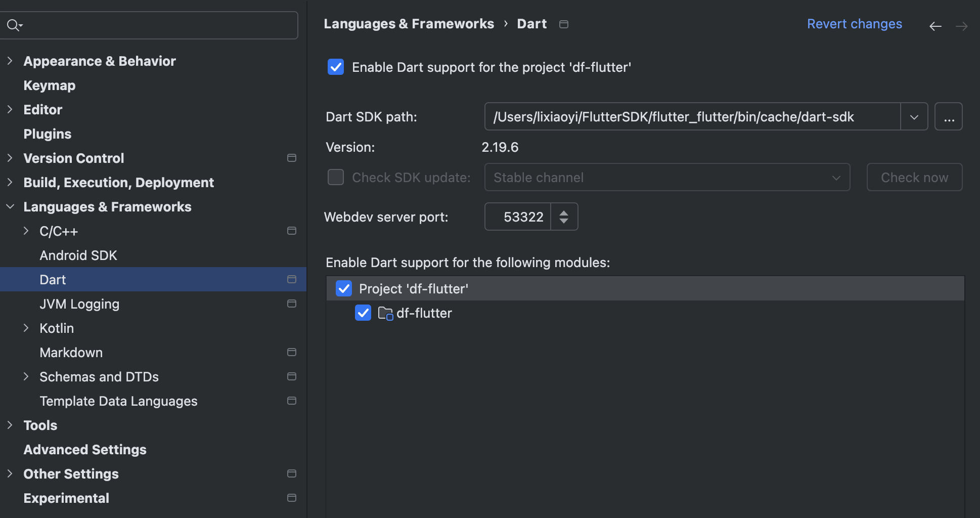This screenshot has width=980, height=518.
Task: Click project-level icon next to Dart breadcrumb
Action: [564, 24]
